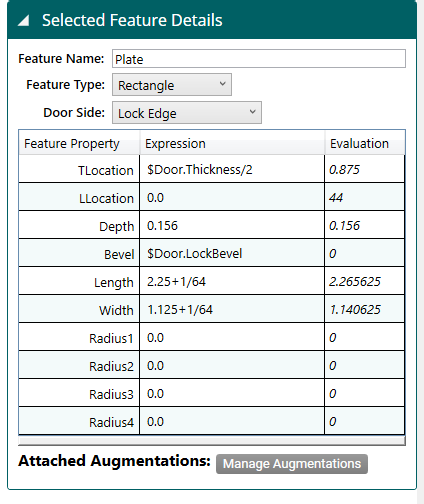
Task: Click the Length property label
Action: (114, 283)
